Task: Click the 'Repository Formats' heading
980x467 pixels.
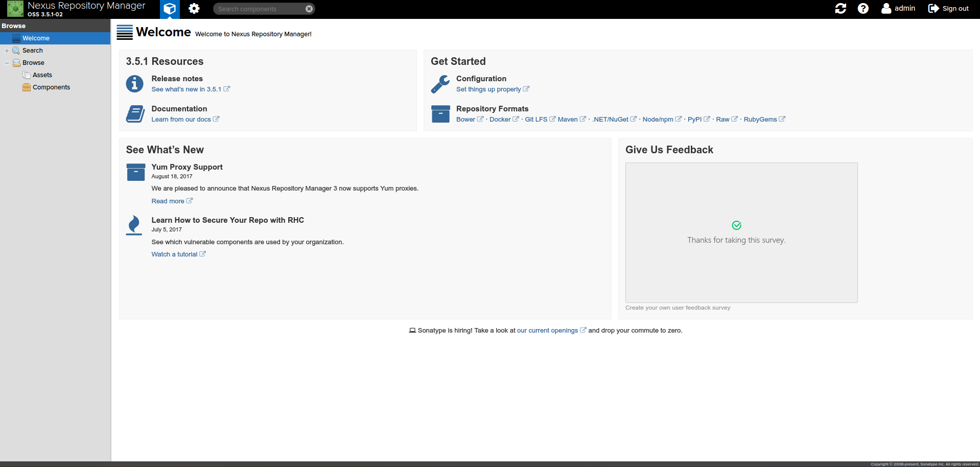Action: click(493, 109)
